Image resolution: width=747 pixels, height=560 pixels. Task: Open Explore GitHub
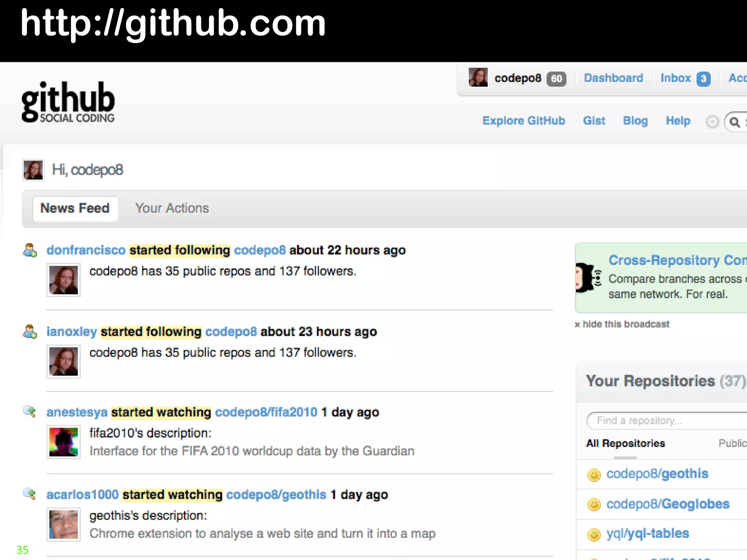[x=524, y=121]
